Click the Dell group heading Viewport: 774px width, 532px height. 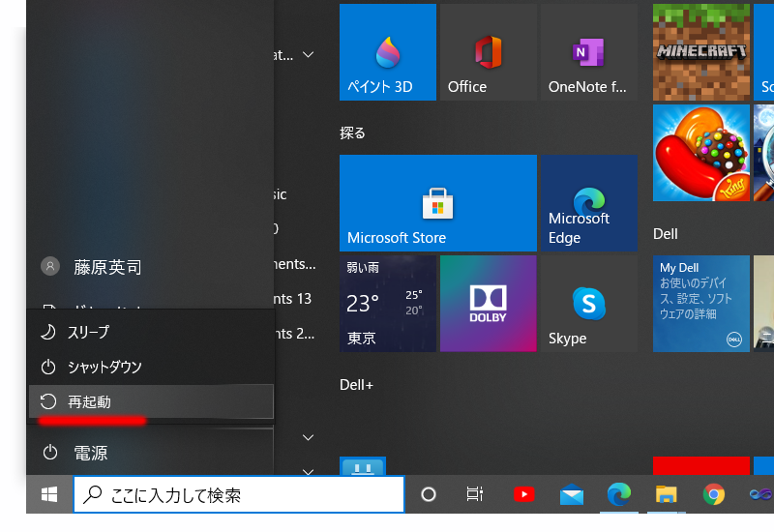[x=666, y=234]
